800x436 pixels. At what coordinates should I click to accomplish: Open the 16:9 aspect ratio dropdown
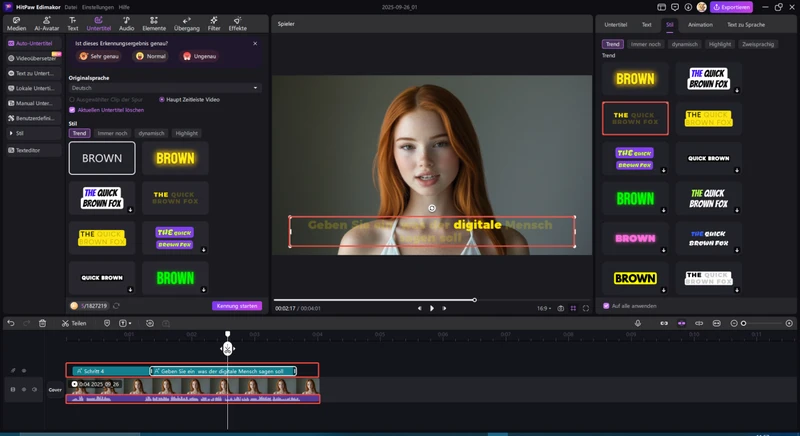pyautogui.click(x=543, y=308)
